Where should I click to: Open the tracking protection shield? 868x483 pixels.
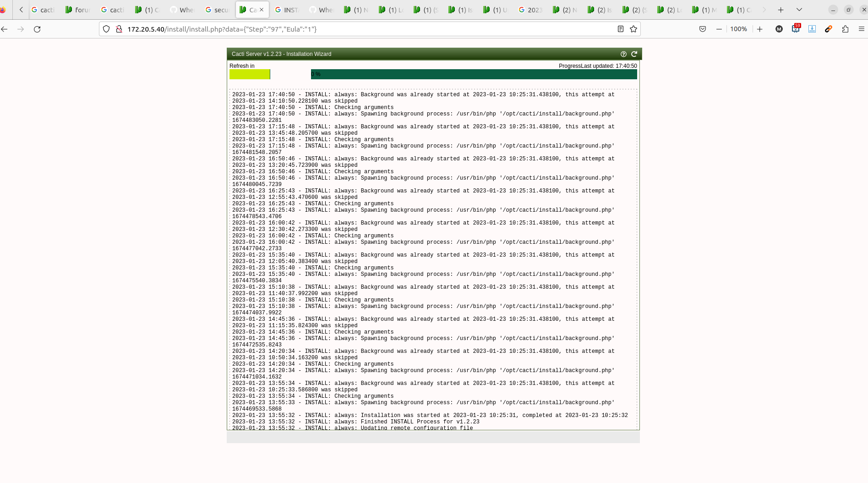click(106, 29)
